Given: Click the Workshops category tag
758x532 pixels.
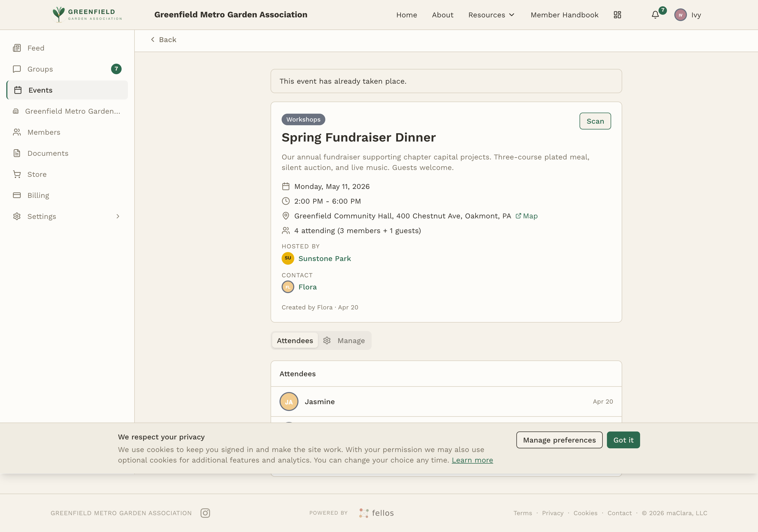Looking at the screenshot, I should 303,119.
